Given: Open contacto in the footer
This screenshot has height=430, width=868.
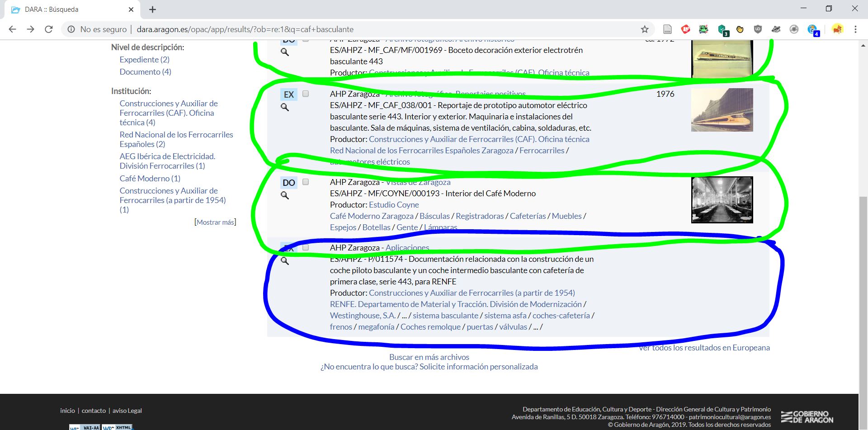Looking at the screenshot, I should pos(94,411).
